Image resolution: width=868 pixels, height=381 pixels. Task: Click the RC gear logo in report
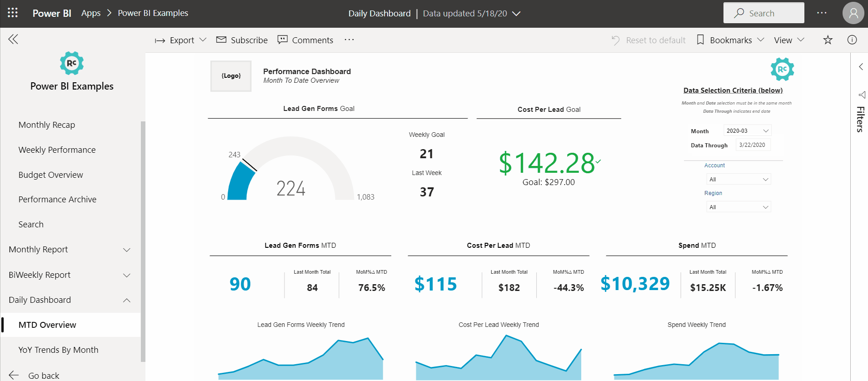[x=782, y=70]
